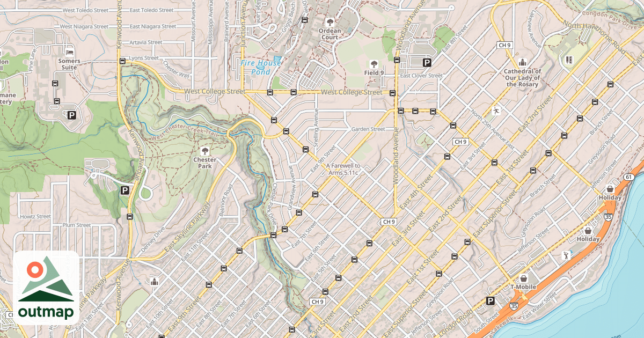
Task: Select the bus stop on Griggs Beach Drive
Action: tap(305, 20)
